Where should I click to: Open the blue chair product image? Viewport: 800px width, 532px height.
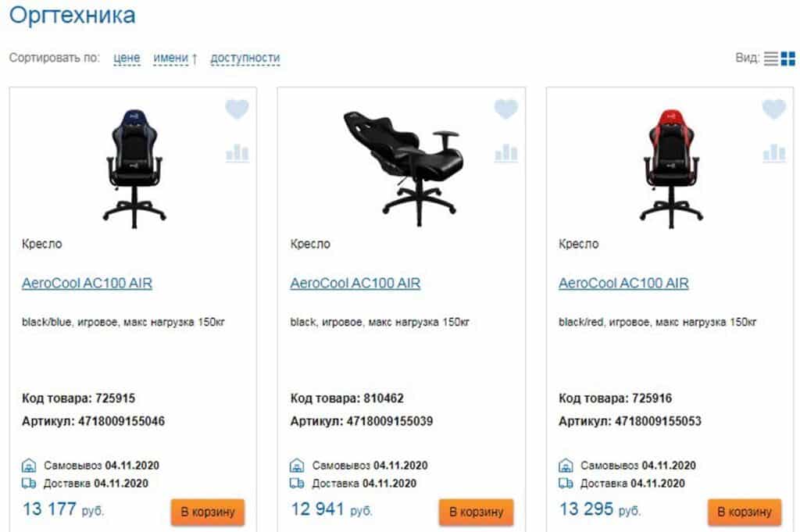click(x=134, y=168)
